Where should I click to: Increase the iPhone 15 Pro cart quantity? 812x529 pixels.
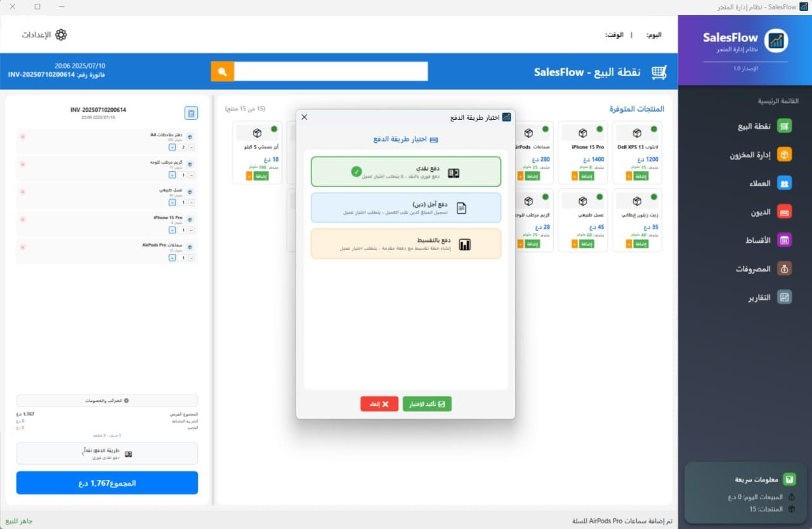pos(172,230)
